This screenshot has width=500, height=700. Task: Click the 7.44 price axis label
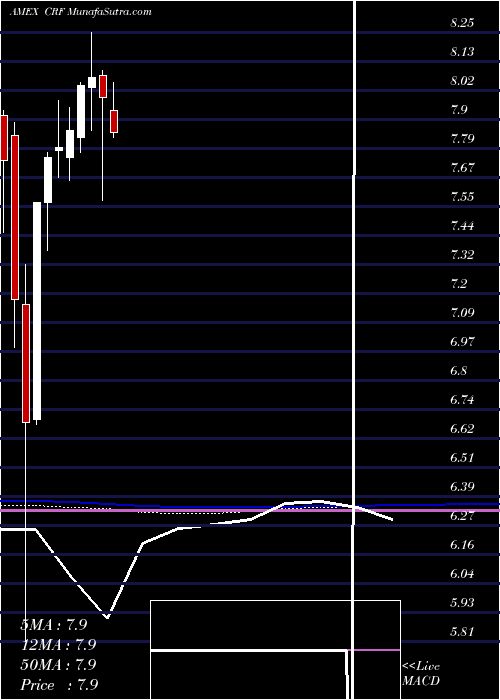(462, 226)
